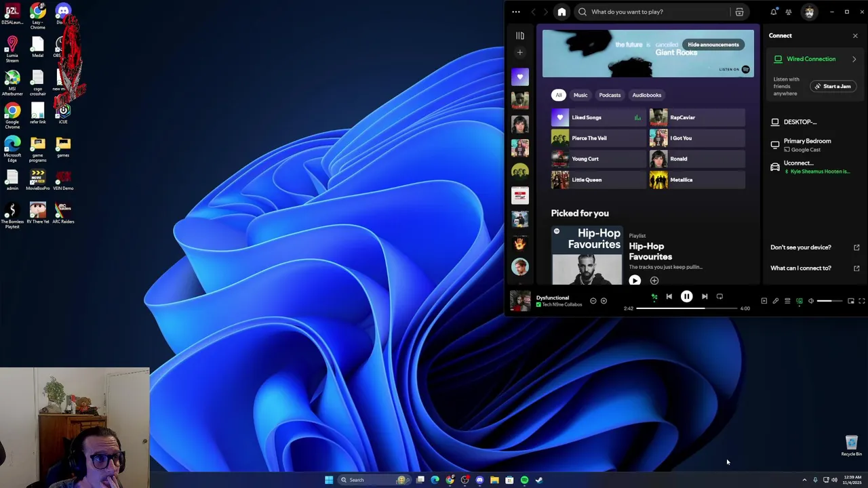Open the Little Queen tile
The image size is (868, 488).
click(598, 180)
